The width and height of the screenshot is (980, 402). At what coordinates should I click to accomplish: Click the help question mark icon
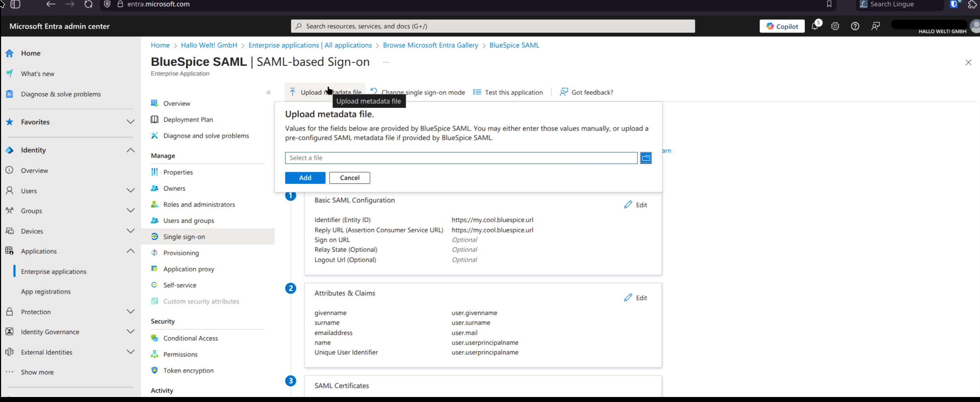(x=855, y=26)
